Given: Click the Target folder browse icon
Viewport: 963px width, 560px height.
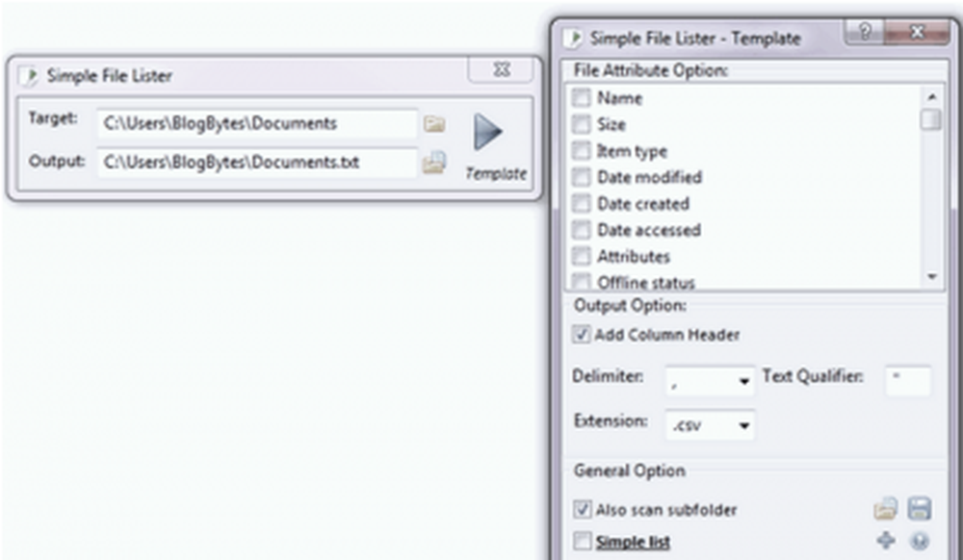Looking at the screenshot, I should (434, 124).
